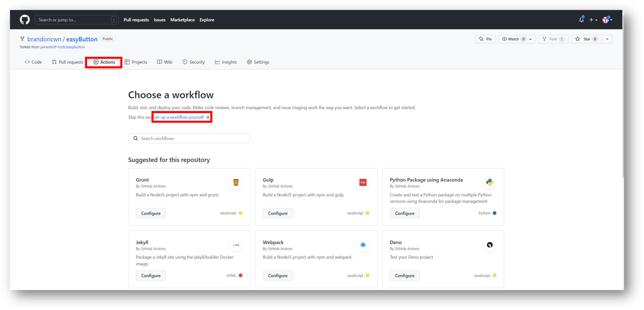Pin the repository with Pin button
Screen dimensions: 644x310
point(485,39)
